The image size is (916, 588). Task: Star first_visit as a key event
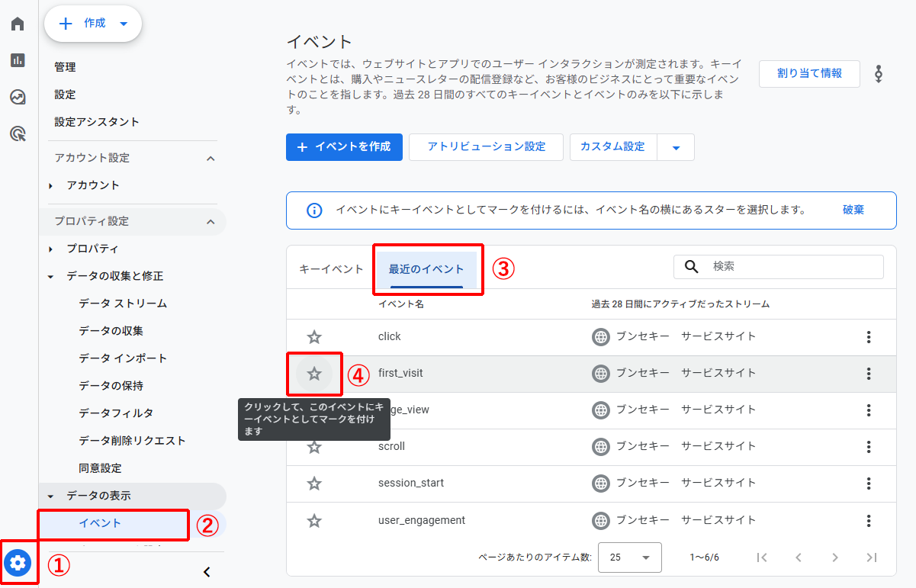(x=314, y=373)
